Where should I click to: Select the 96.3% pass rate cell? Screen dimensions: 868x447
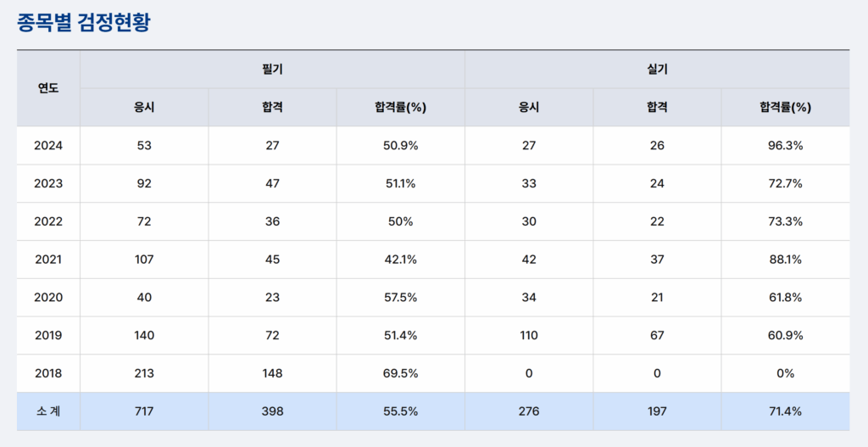click(x=785, y=145)
